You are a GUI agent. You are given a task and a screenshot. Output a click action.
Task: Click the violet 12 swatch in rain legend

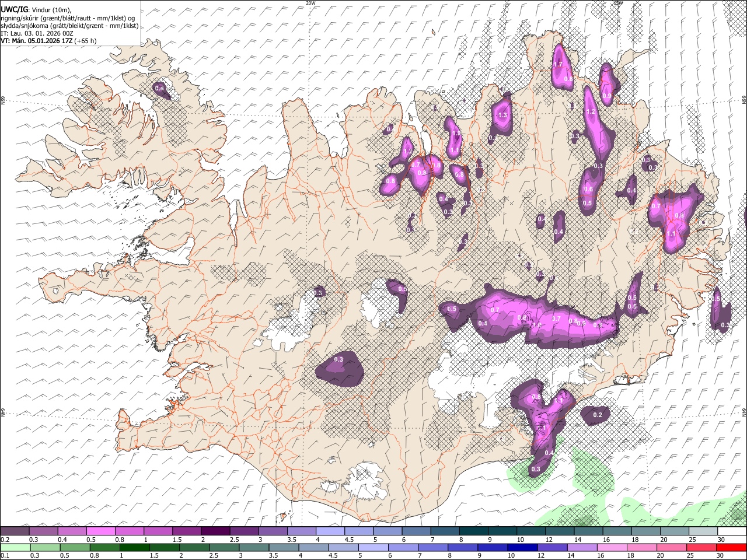coord(551,547)
